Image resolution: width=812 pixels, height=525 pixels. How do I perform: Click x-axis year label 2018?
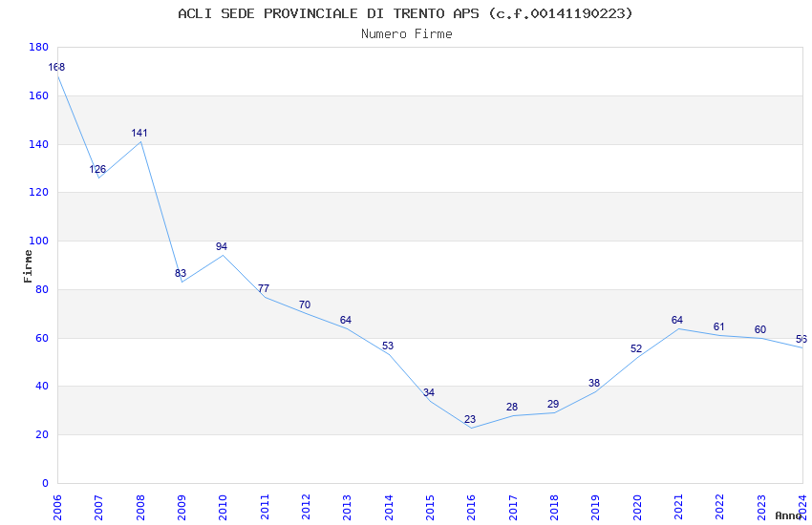pos(555,508)
